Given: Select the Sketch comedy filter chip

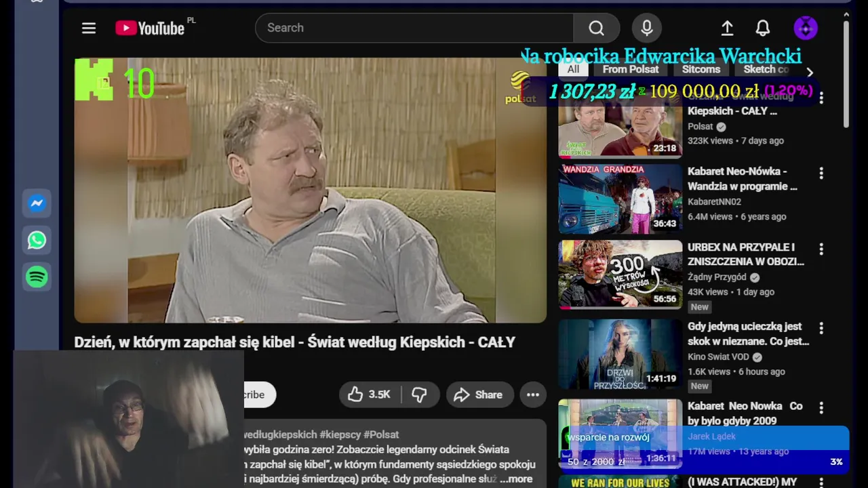Looking at the screenshot, I should (x=766, y=69).
